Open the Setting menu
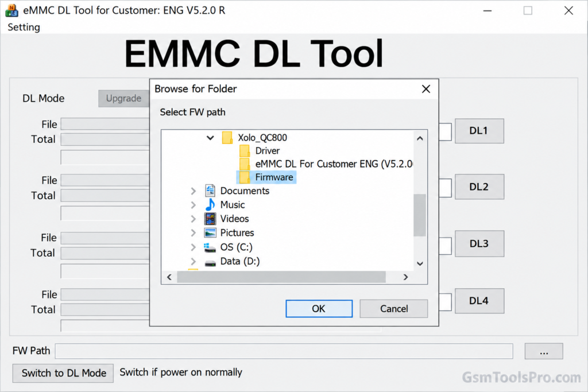This screenshot has width=588, height=392. [x=24, y=28]
